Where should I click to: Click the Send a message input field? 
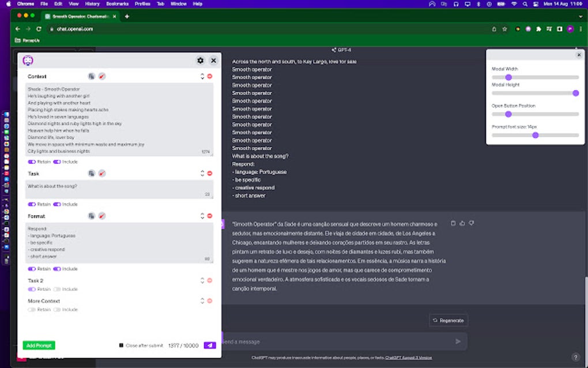(346, 341)
